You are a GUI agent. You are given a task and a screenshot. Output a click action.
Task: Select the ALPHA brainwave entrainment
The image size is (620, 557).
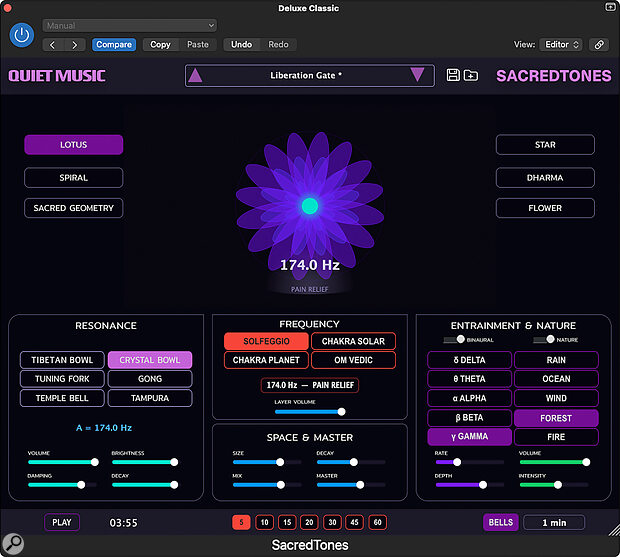click(x=469, y=398)
